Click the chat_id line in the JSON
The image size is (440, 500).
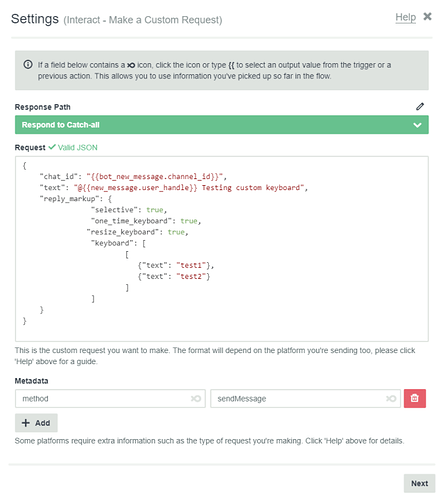coord(133,176)
